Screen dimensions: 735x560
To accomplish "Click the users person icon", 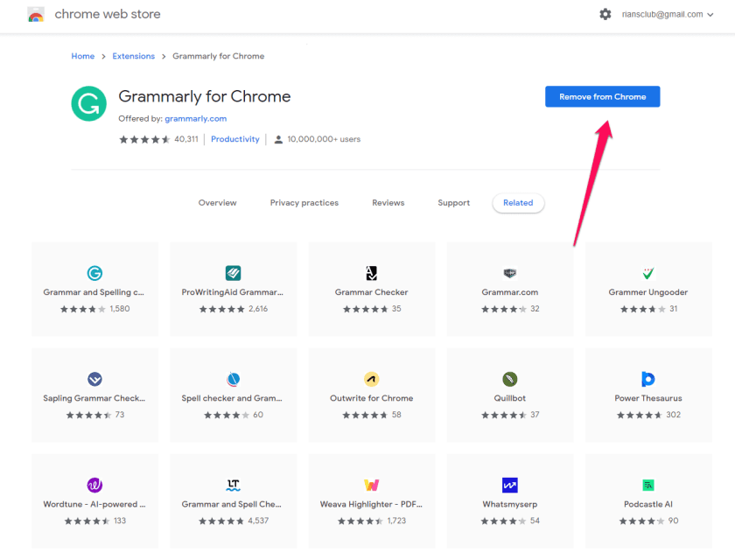I will (x=278, y=139).
